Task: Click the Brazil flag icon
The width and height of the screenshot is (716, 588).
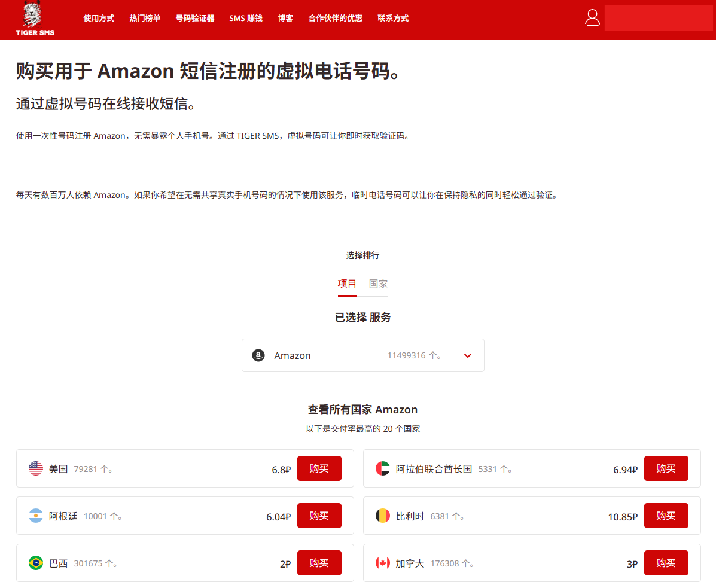Action: [x=36, y=563]
